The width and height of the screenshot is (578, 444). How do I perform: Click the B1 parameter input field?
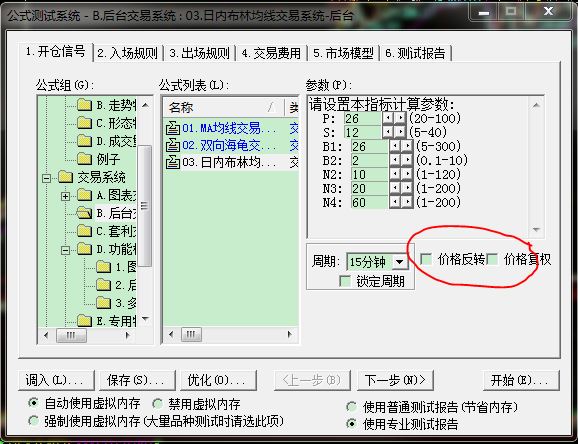pos(370,146)
